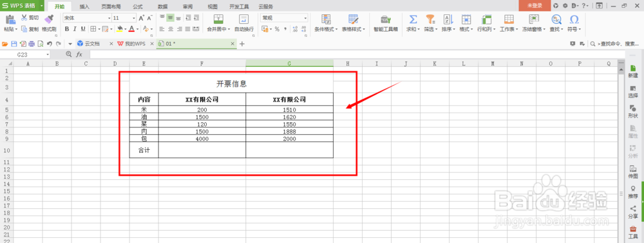Toggle underline formatting

[x=83, y=29]
